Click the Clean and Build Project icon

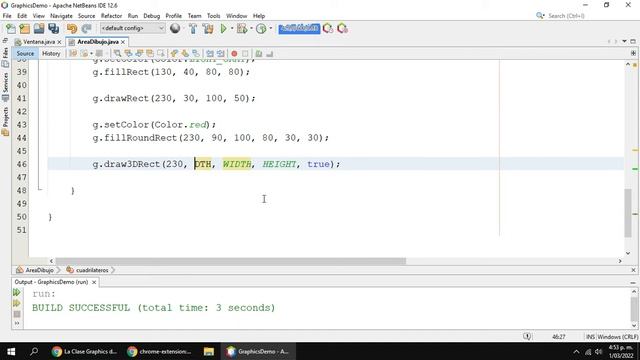[x=208, y=29]
